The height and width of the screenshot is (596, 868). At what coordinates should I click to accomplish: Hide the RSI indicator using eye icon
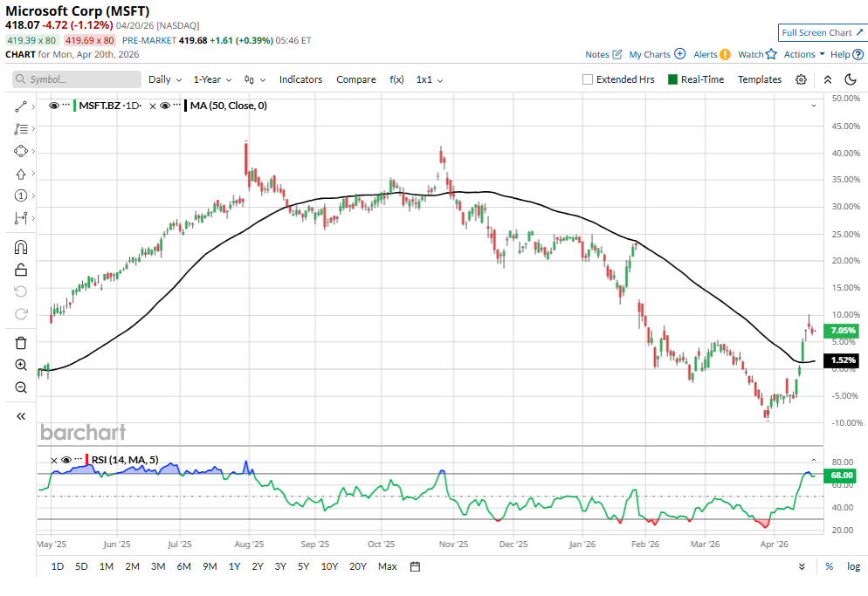pos(65,460)
